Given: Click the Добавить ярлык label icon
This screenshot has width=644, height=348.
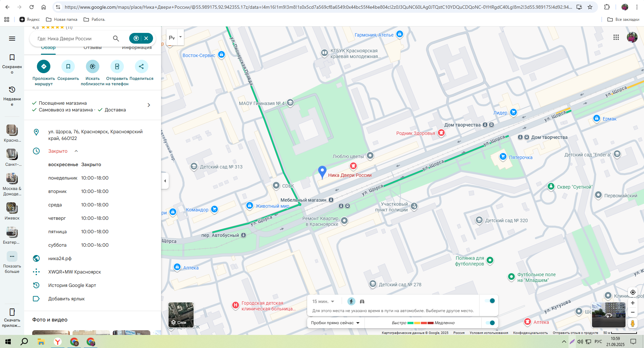Looking at the screenshot, I should point(36,299).
